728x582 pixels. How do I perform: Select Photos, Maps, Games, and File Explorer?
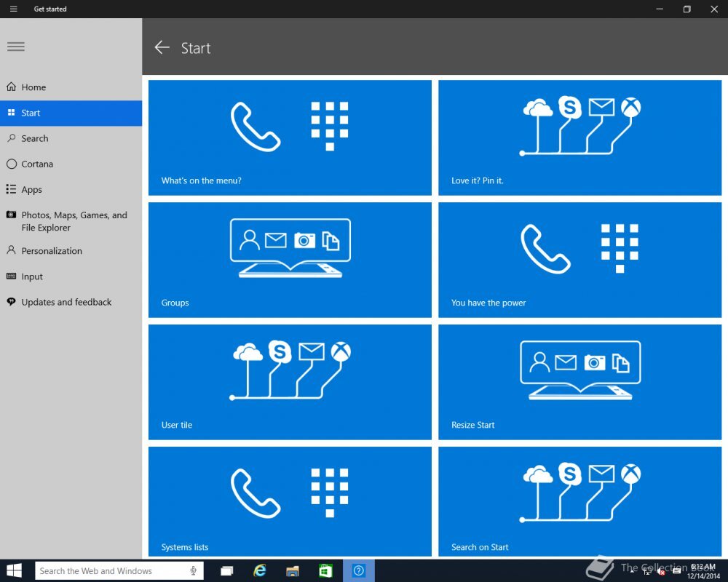click(68, 221)
